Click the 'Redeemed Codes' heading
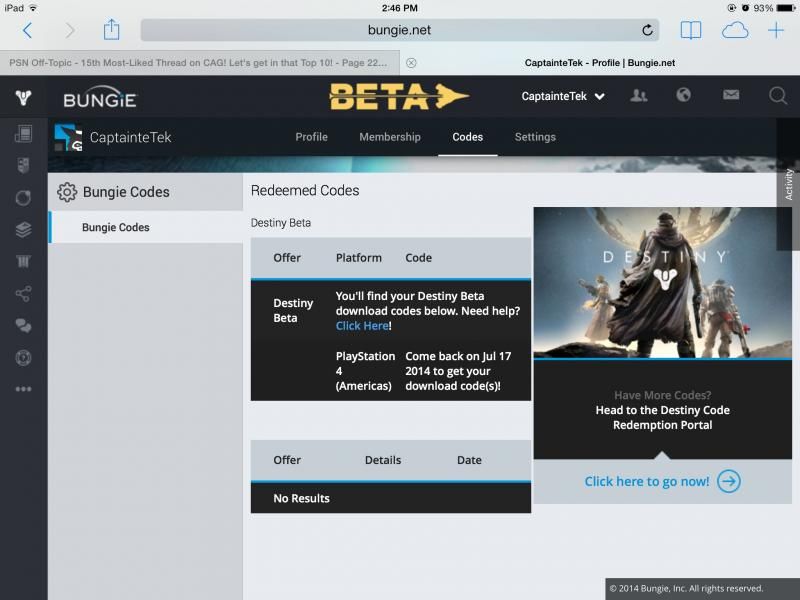The height and width of the screenshot is (600, 800). (305, 190)
